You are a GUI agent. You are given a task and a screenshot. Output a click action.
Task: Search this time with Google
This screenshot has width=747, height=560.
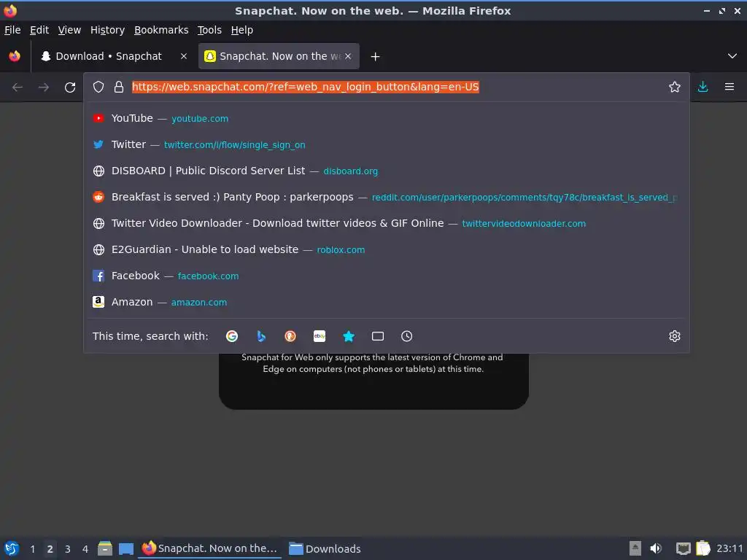coord(232,336)
